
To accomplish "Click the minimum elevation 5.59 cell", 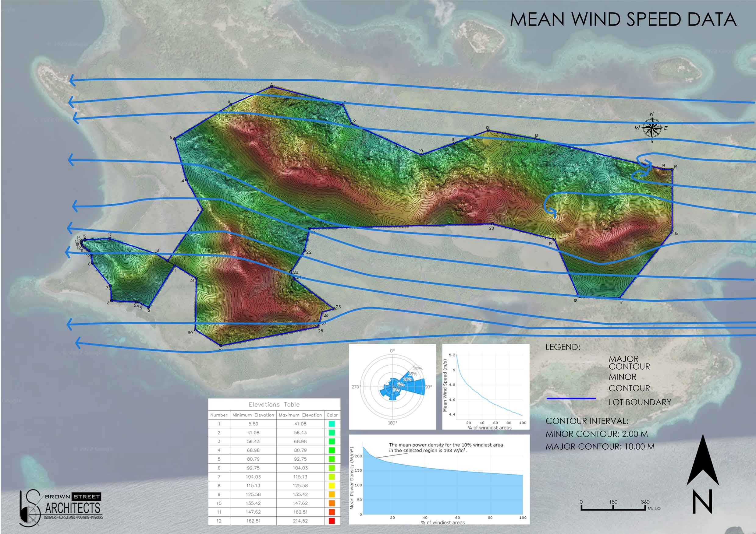I will coord(253,424).
